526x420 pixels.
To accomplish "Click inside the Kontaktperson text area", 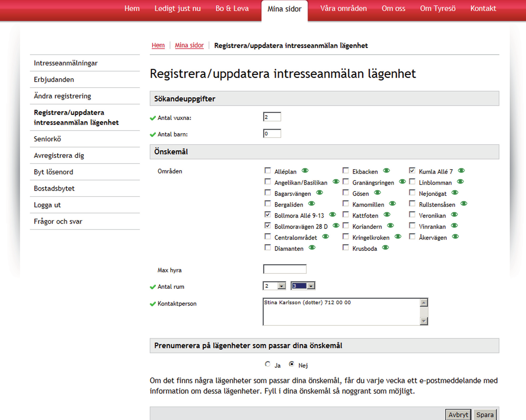I will tap(342, 312).
